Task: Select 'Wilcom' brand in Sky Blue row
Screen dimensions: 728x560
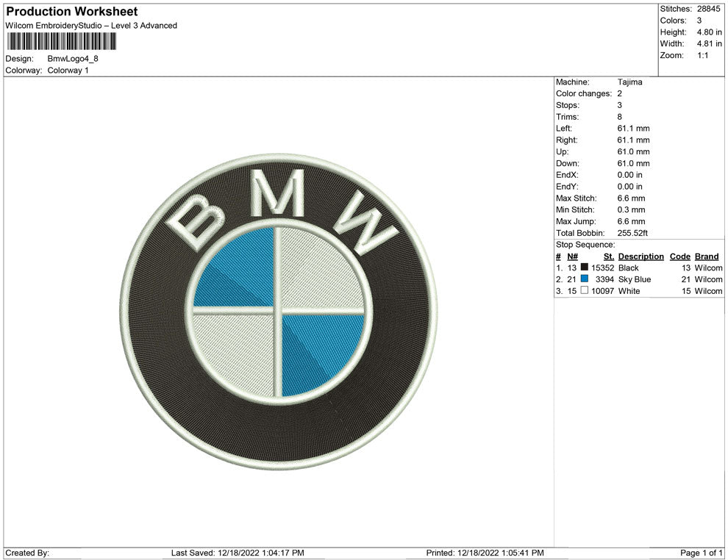Action: tap(708, 279)
